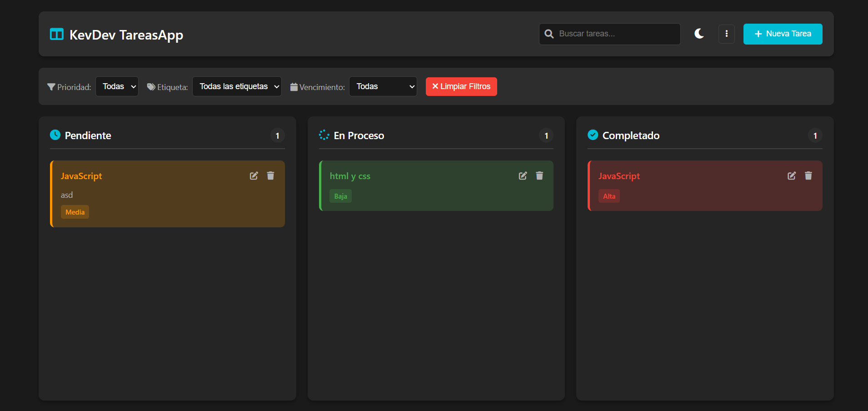
Task: Select the Baja priority tag
Action: (x=340, y=196)
